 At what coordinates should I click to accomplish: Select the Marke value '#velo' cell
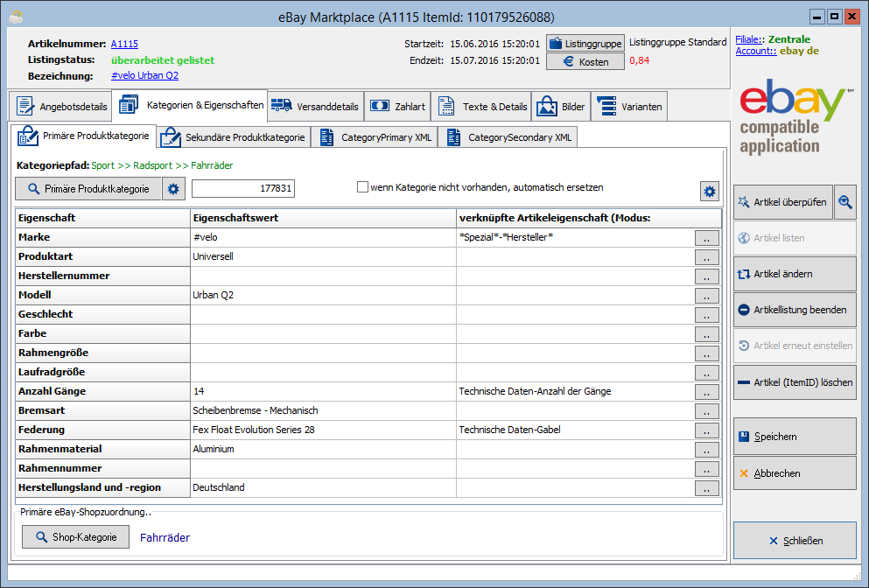tap(323, 237)
